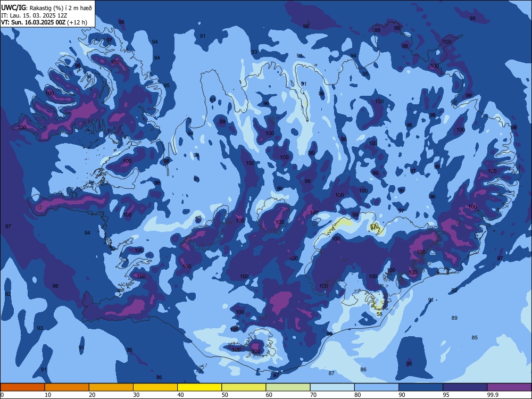Click the dark blue 90–95 legend swatch
532x399 pixels.
(421, 387)
